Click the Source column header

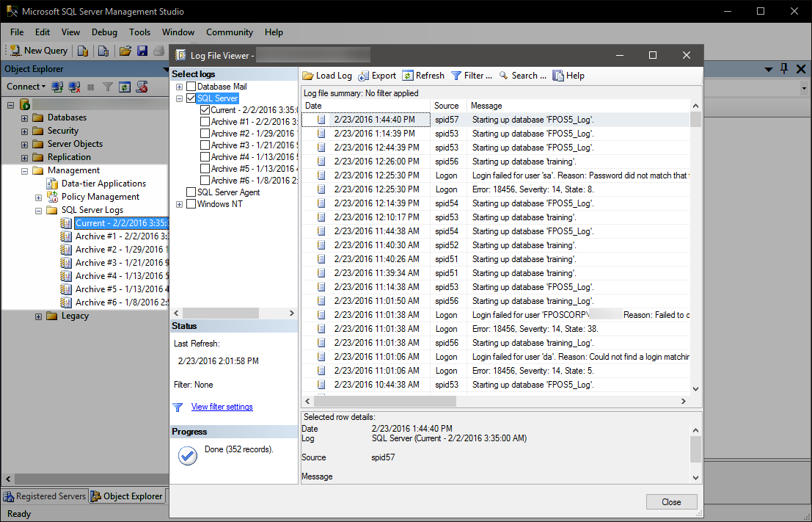coord(448,106)
